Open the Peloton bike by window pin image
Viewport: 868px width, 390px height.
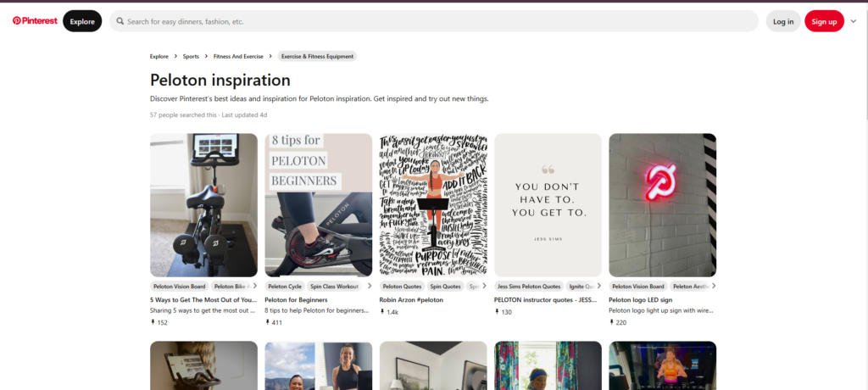tap(203, 205)
